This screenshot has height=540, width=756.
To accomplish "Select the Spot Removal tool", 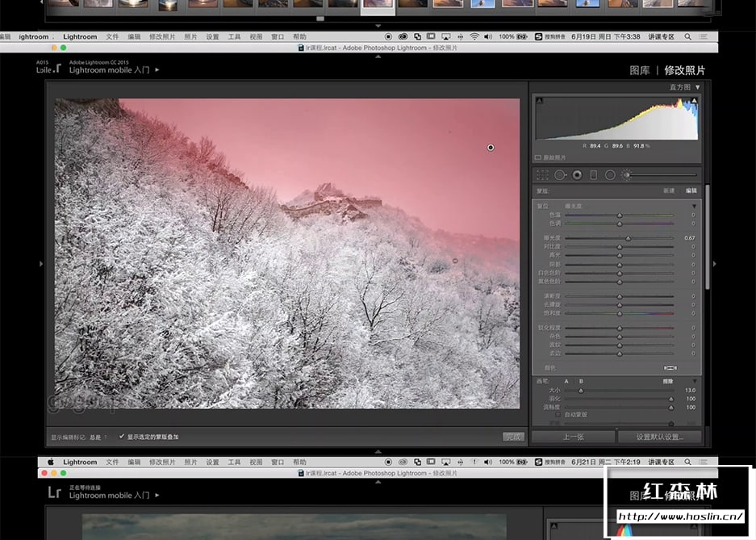I will pos(560,175).
